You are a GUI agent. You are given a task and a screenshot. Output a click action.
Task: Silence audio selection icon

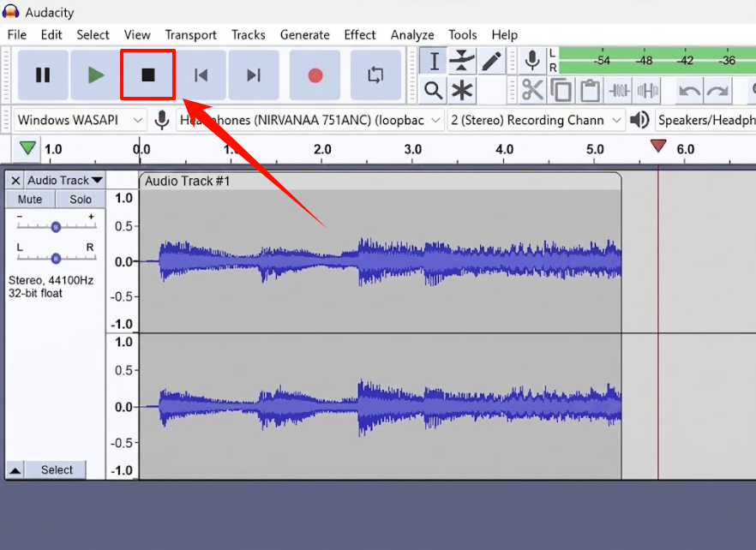[x=647, y=90]
